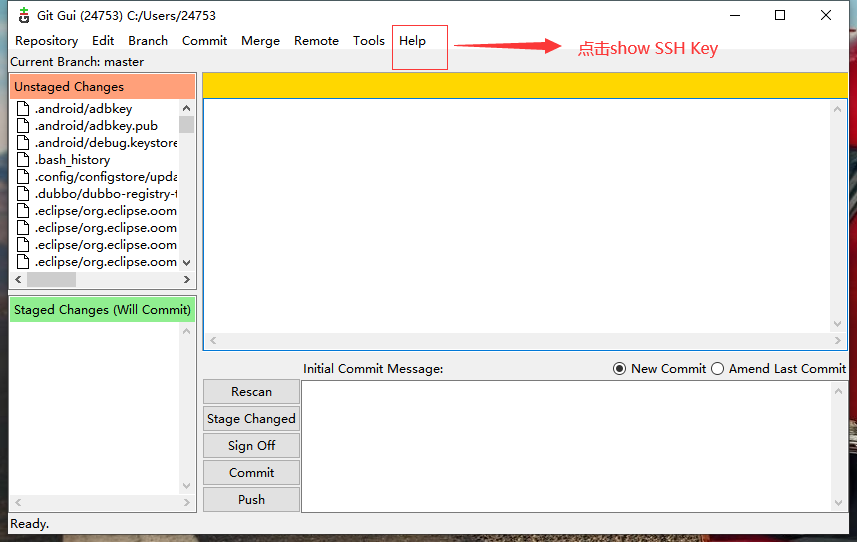Click the Rescan button
Image resolution: width=857 pixels, height=542 pixels.
coord(251,392)
